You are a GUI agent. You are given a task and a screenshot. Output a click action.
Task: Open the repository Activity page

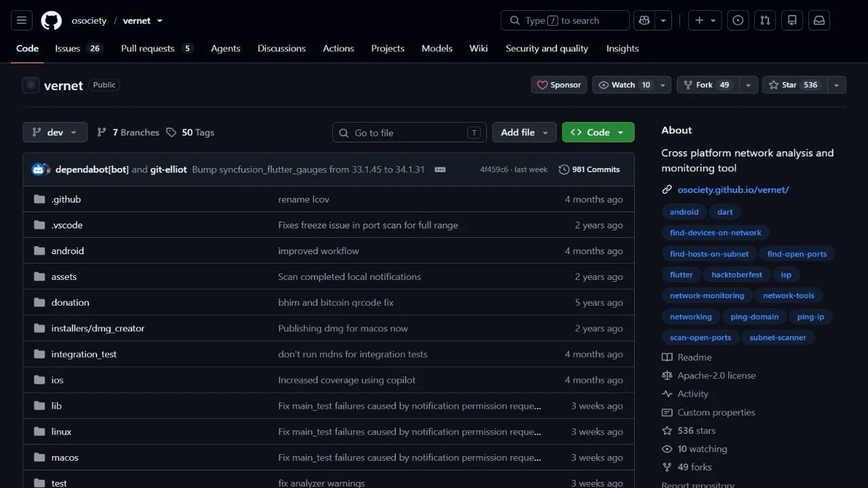click(x=685, y=394)
